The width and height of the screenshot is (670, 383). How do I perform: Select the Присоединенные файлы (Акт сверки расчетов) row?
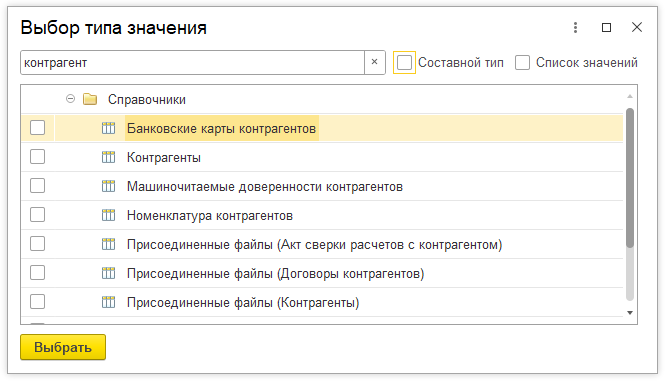322,245
